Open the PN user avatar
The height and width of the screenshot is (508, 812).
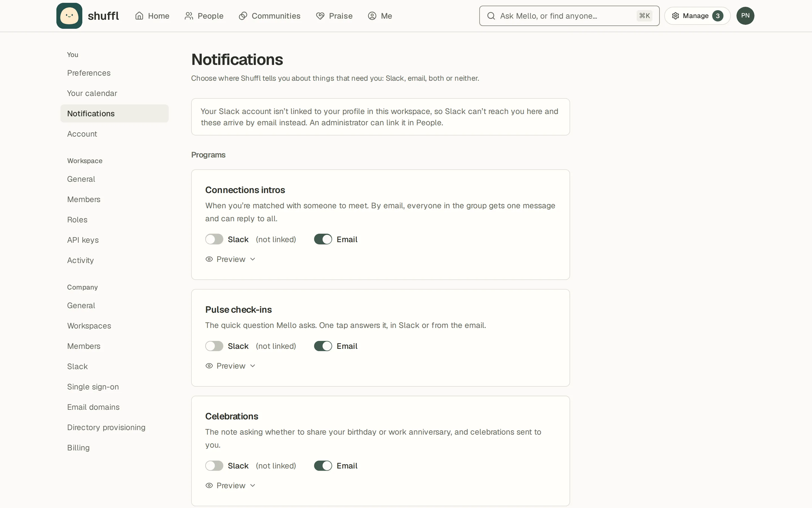745,16
